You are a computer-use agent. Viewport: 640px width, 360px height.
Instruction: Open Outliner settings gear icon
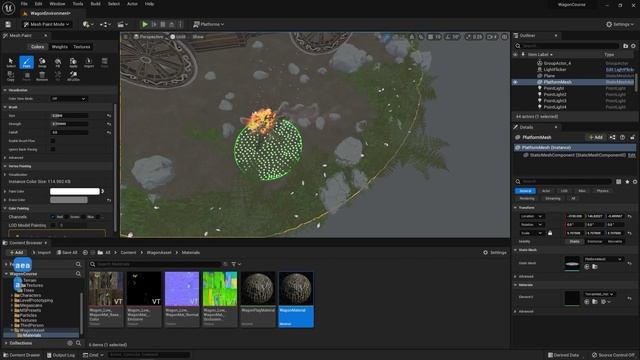point(633,46)
